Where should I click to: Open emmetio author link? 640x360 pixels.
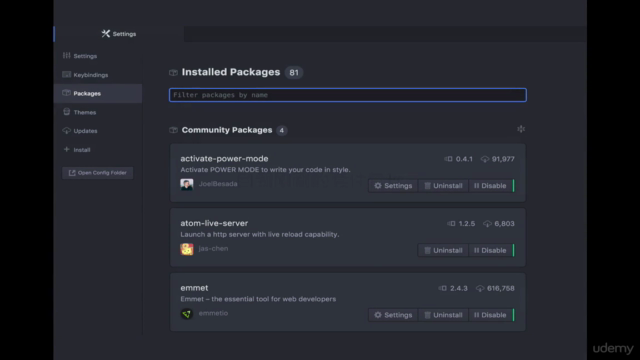(x=213, y=313)
